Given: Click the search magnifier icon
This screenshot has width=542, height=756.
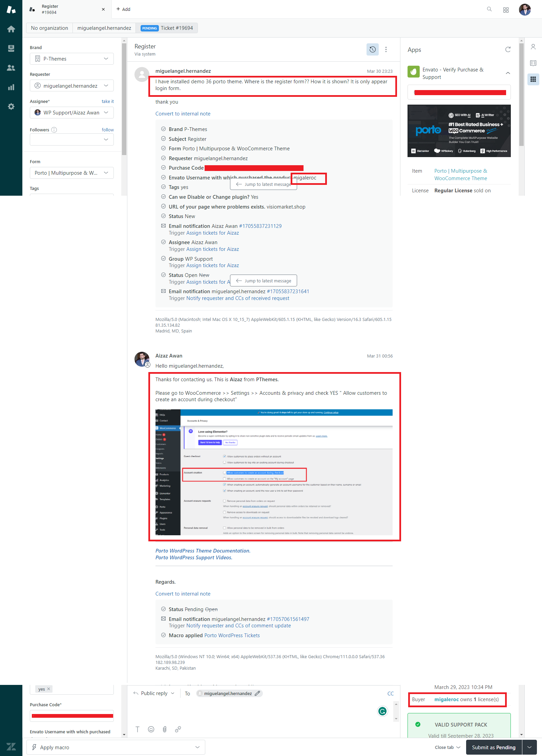Looking at the screenshot, I should pyautogui.click(x=489, y=9).
